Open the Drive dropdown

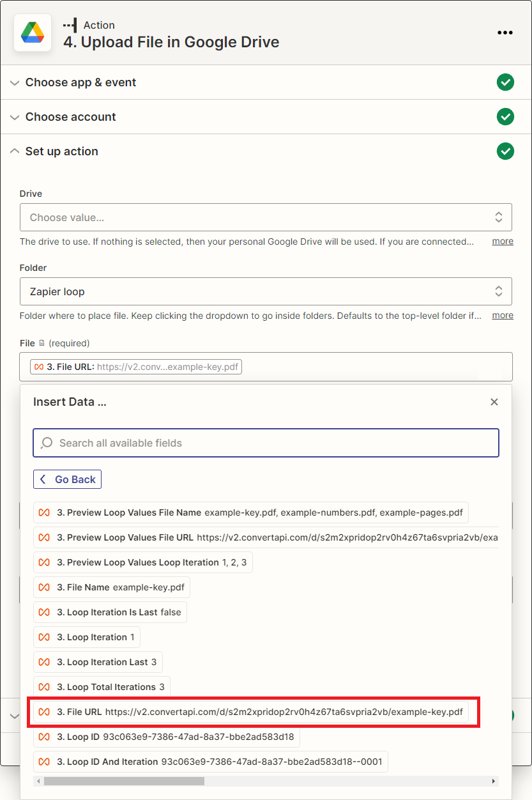[266, 217]
